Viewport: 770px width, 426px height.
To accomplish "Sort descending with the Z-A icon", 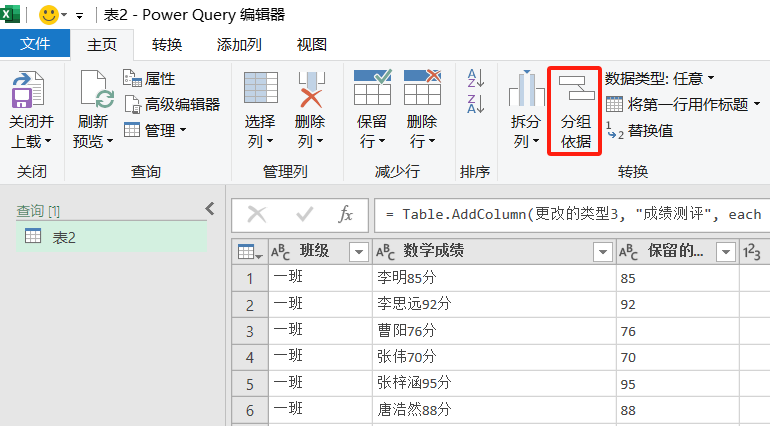I will [x=476, y=104].
